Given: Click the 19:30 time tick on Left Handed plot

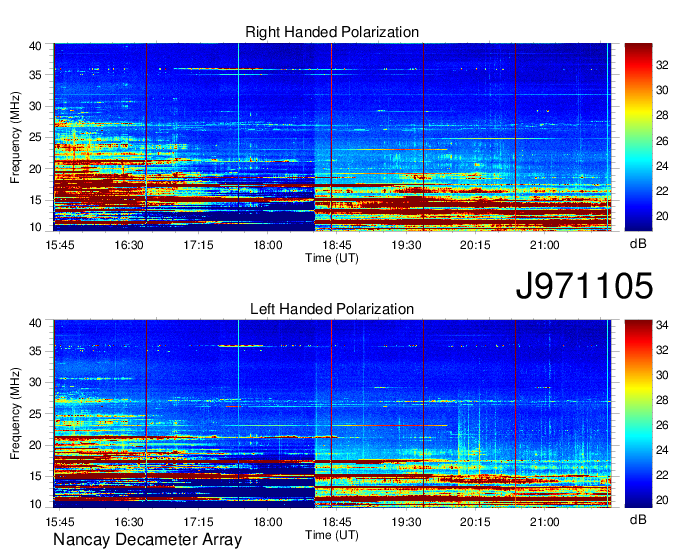Looking at the screenshot, I should pos(406,522).
